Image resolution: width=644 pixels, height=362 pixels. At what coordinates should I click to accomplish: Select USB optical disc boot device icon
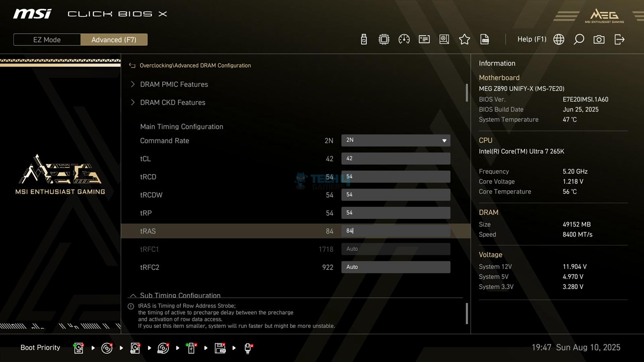point(163,348)
